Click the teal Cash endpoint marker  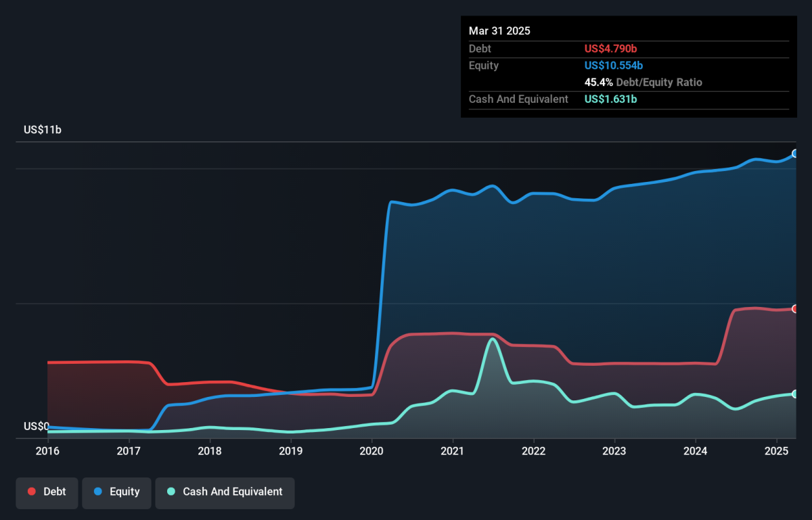795,394
